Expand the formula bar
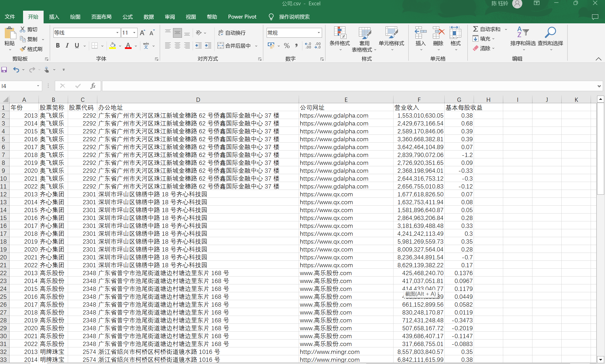The height and width of the screenshot is (364, 605). [599, 86]
